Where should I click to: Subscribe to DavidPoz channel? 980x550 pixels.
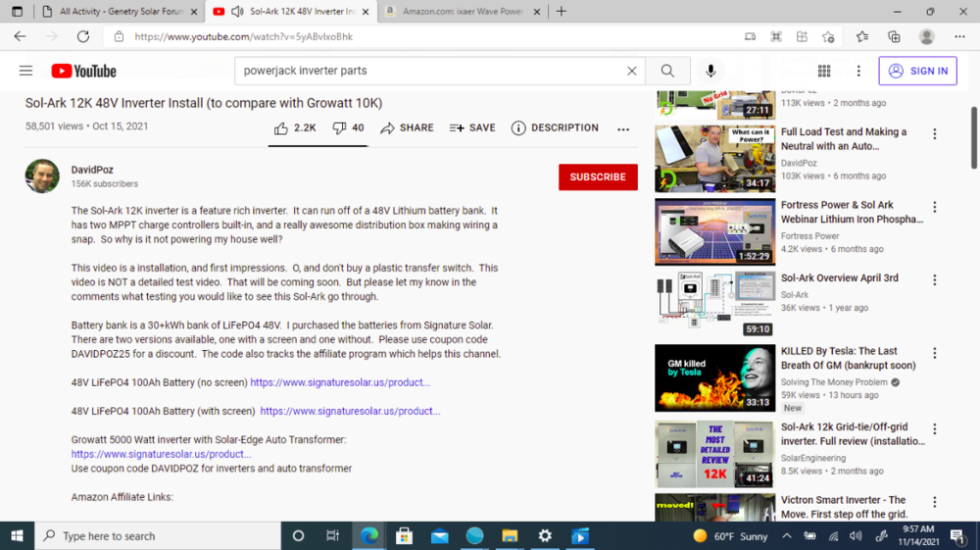coord(598,176)
